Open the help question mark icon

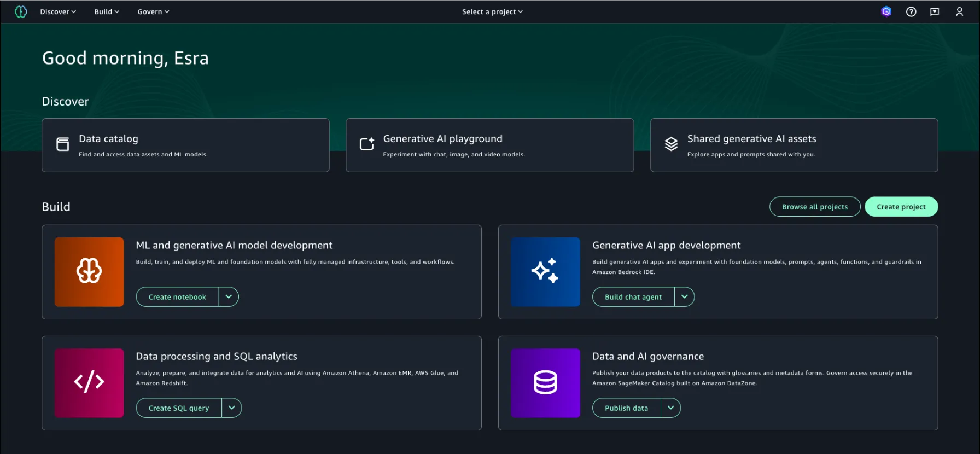click(911, 11)
